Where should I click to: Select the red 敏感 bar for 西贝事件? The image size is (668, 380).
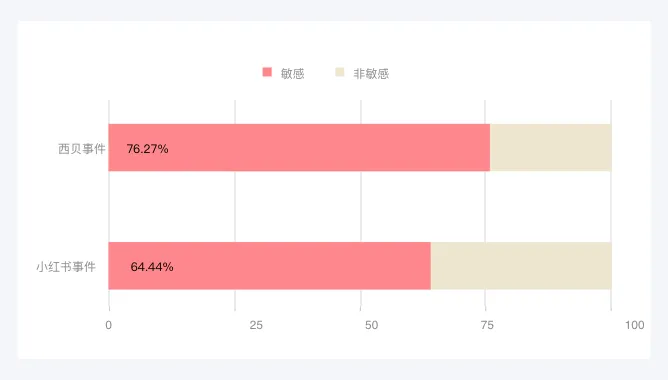(x=299, y=148)
